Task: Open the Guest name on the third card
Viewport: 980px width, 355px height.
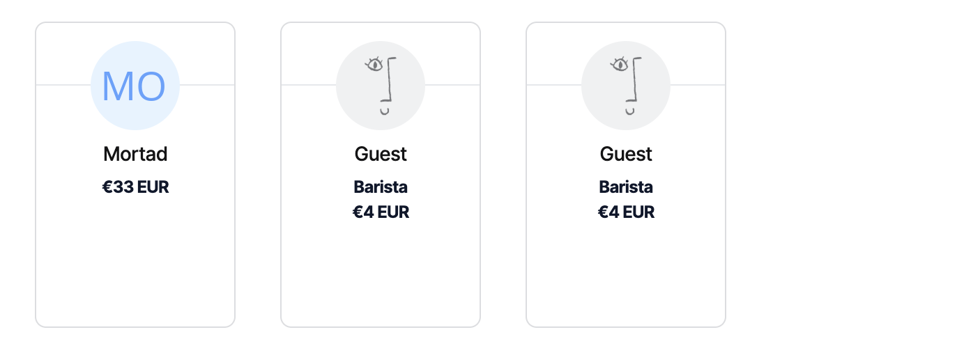Action: (x=626, y=153)
